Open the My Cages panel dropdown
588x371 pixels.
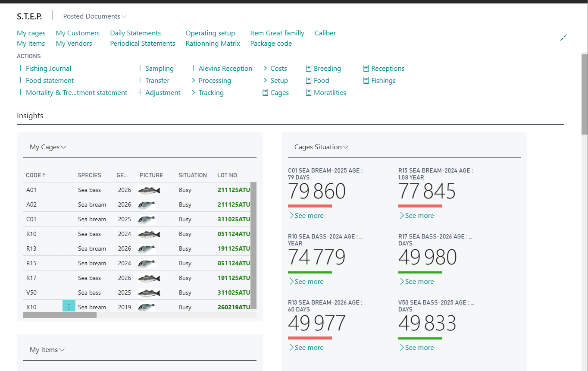pos(48,147)
